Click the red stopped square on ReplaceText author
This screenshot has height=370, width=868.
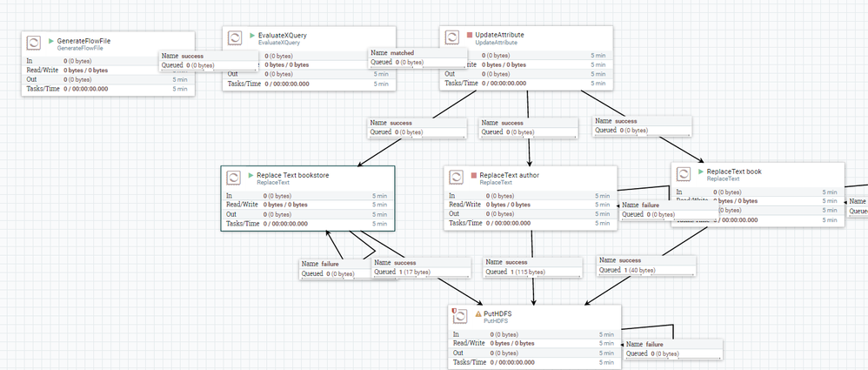pyautogui.click(x=474, y=175)
